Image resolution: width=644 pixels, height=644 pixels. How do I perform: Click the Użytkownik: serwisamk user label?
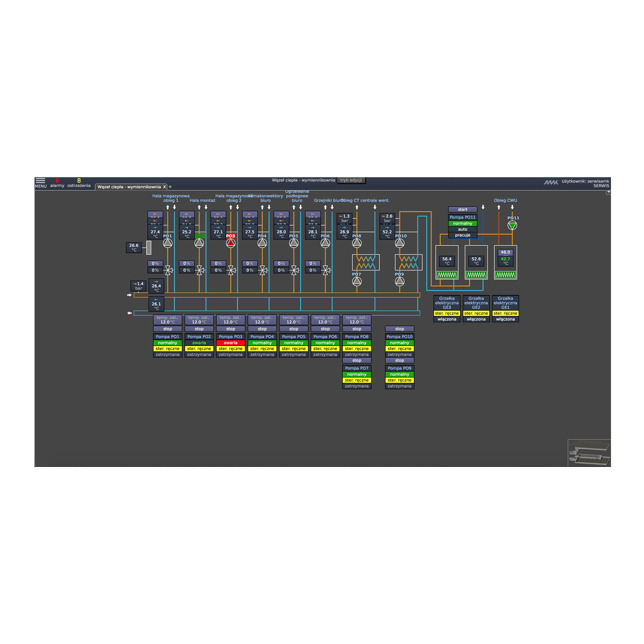(585, 181)
